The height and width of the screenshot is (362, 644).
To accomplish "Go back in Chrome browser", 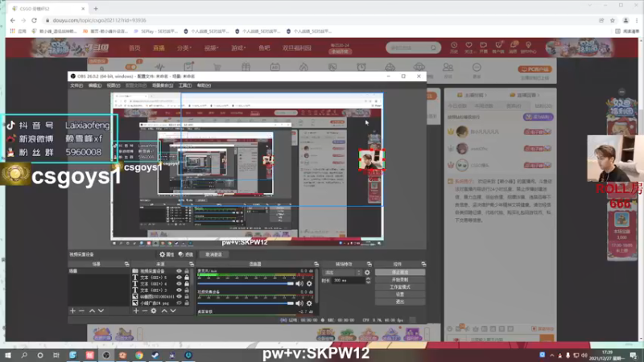I will tap(13, 20).
